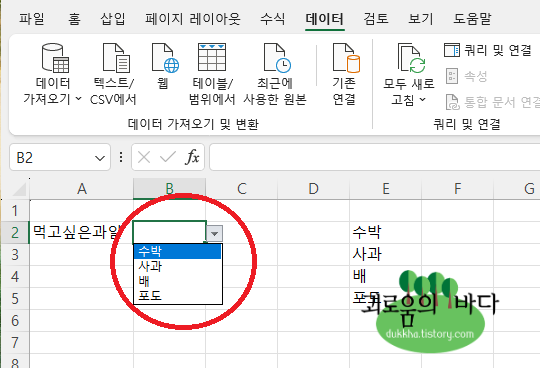Select column C header
Screen dimensions: 540x368
coord(242,189)
